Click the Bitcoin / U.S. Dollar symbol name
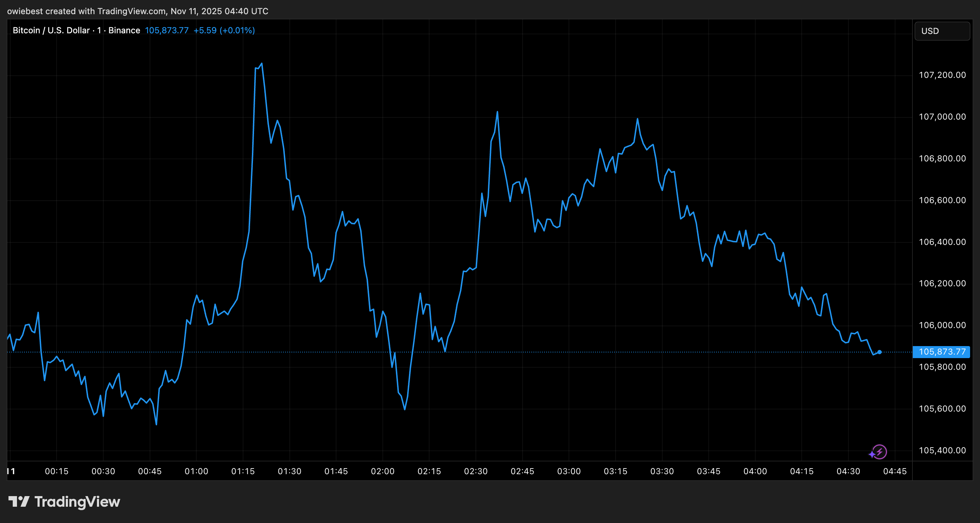The image size is (980, 523). (x=51, y=30)
